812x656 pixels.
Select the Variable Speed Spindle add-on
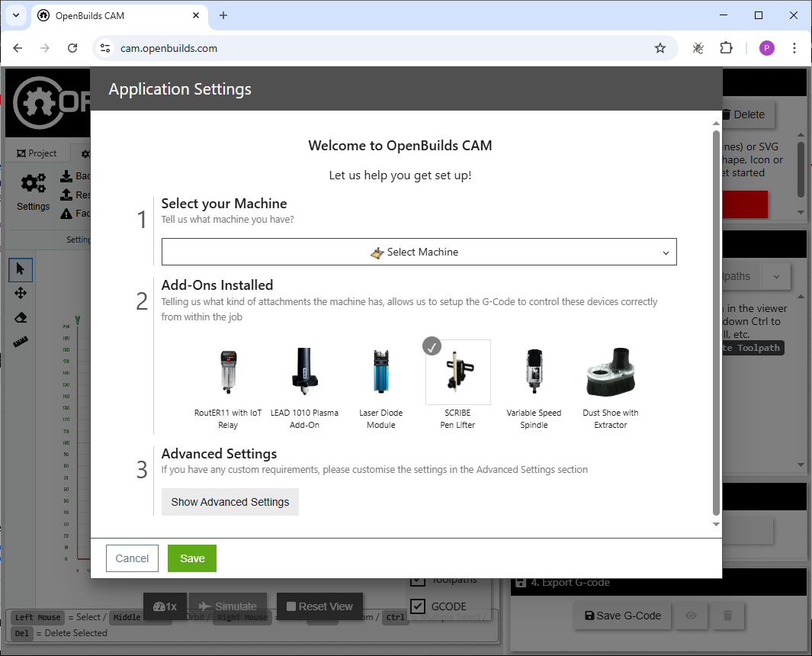pyautogui.click(x=534, y=386)
